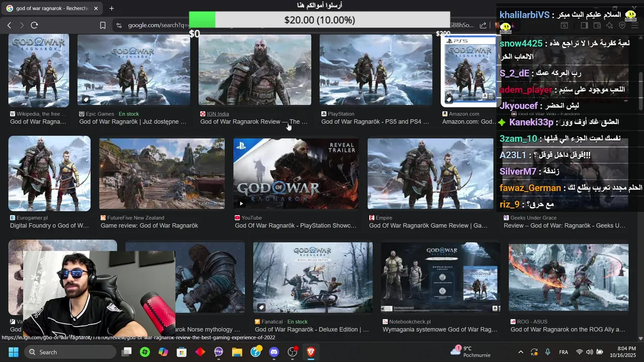Click 'God Of War Ragnarök - PlayStation Showc...' link
The height and width of the screenshot is (362, 644).
point(296,226)
